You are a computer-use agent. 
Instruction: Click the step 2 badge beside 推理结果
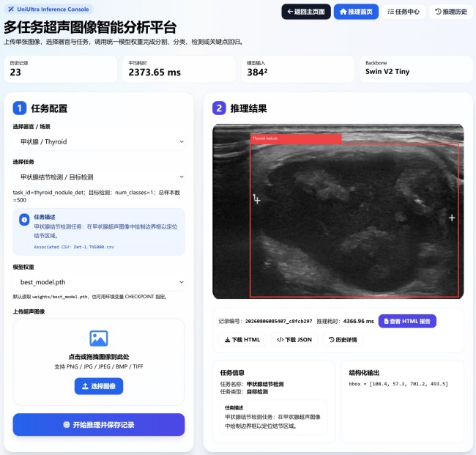click(x=219, y=108)
